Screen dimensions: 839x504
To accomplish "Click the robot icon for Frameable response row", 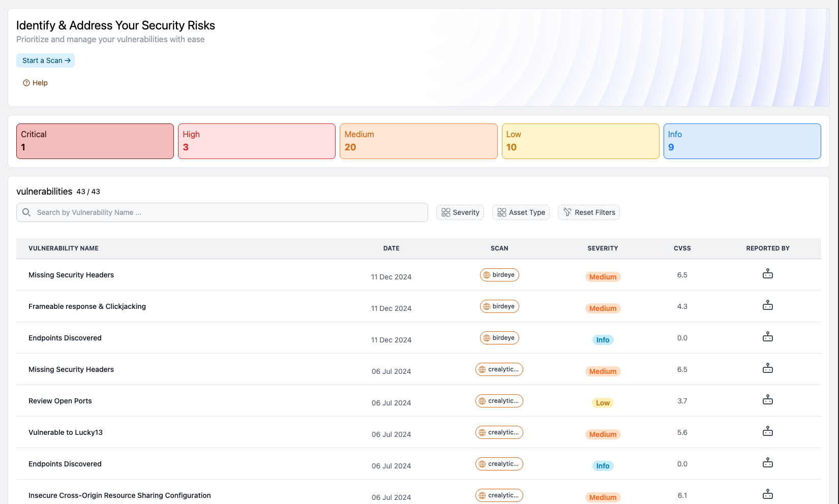I will pyautogui.click(x=767, y=305).
